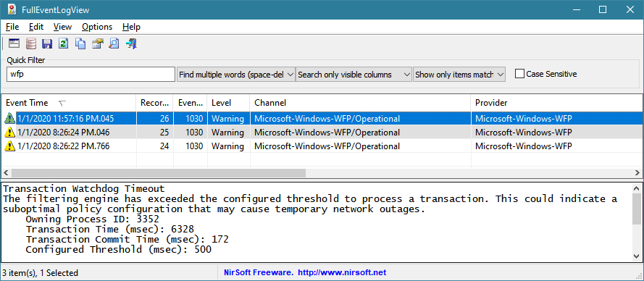The height and width of the screenshot is (281, 644).
Task: Click the horizontal scrollbar thumb under the event list
Action: pyautogui.click(x=159, y=173)
